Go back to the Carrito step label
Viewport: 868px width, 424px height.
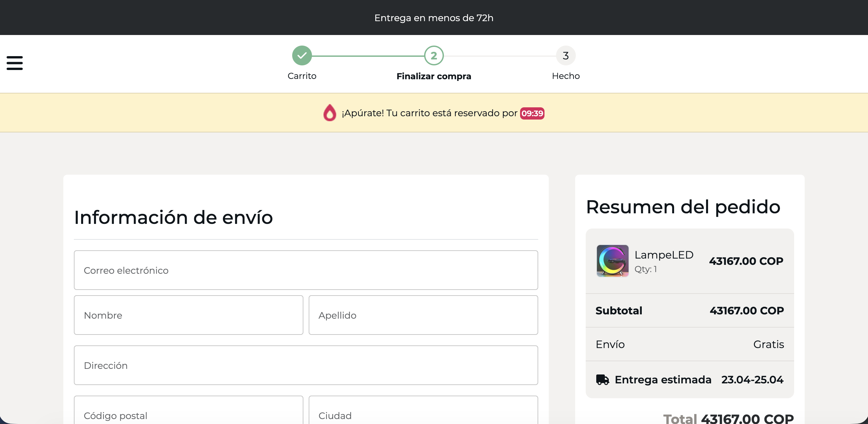302,76
